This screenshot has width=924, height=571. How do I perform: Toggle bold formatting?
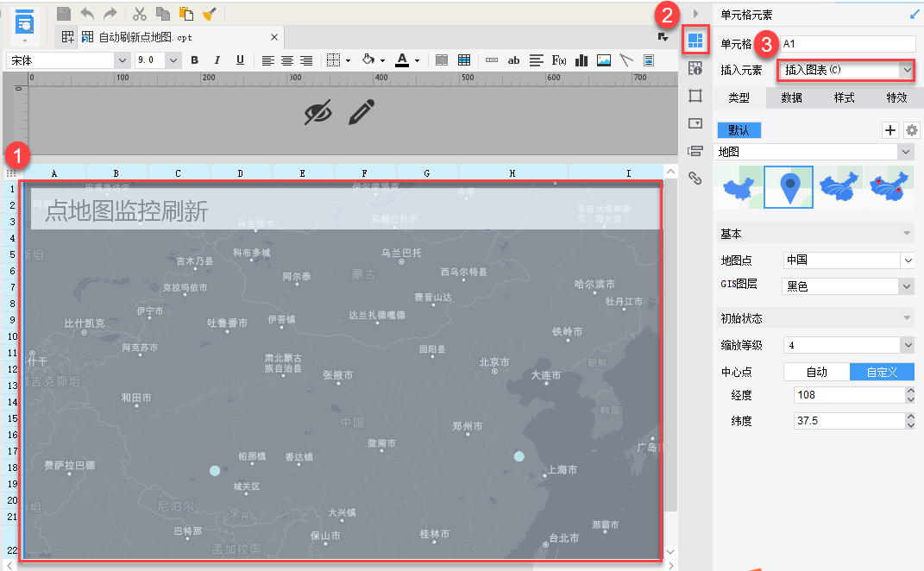(194, 60)
